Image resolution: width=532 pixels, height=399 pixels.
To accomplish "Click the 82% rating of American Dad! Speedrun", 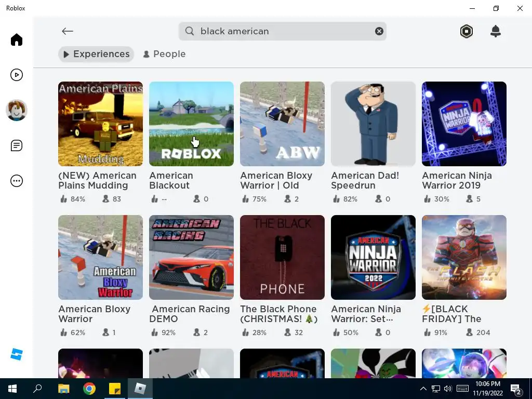I will tap(345, 199).
